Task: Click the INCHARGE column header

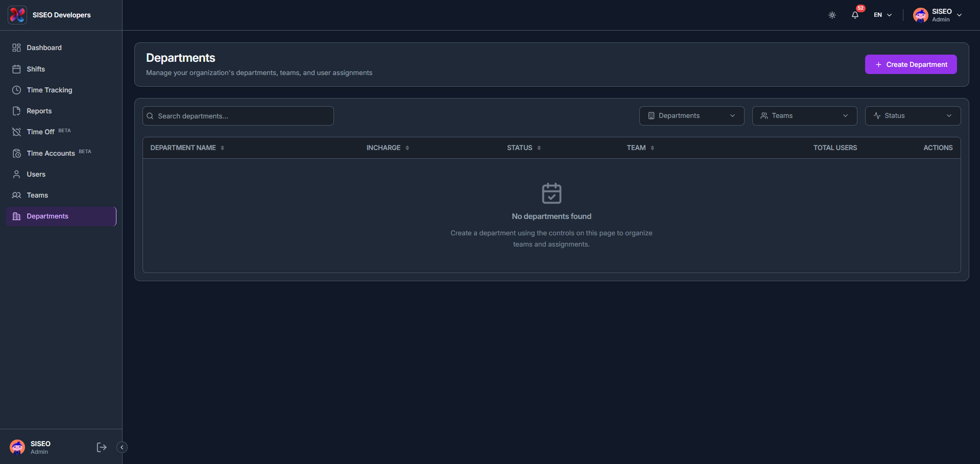Action: point(383,148)
